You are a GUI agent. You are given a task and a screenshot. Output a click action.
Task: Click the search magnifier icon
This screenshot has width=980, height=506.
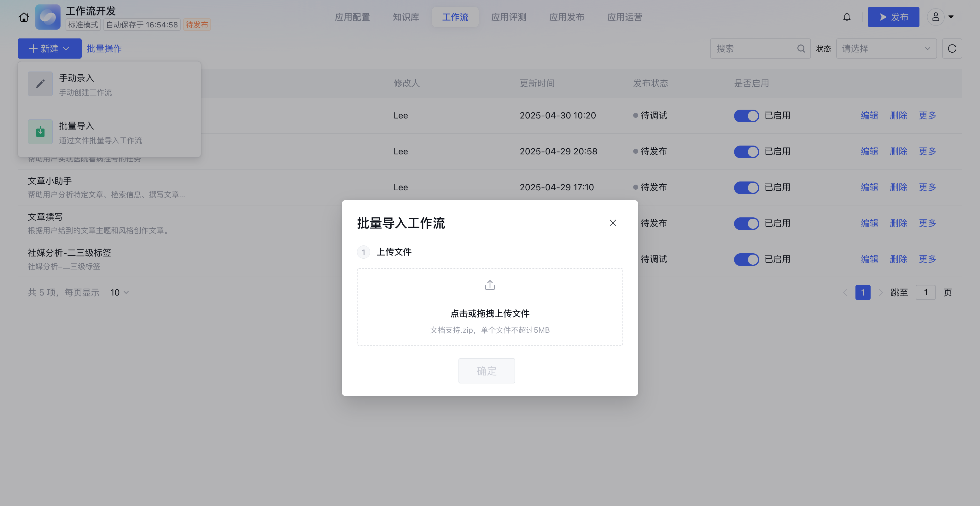click(x=801, y=49)
